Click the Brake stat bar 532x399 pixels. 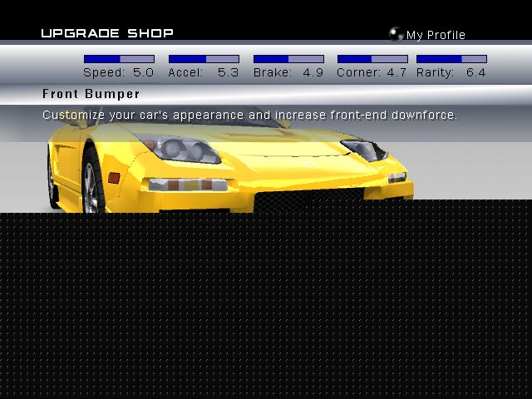[288, 59]
